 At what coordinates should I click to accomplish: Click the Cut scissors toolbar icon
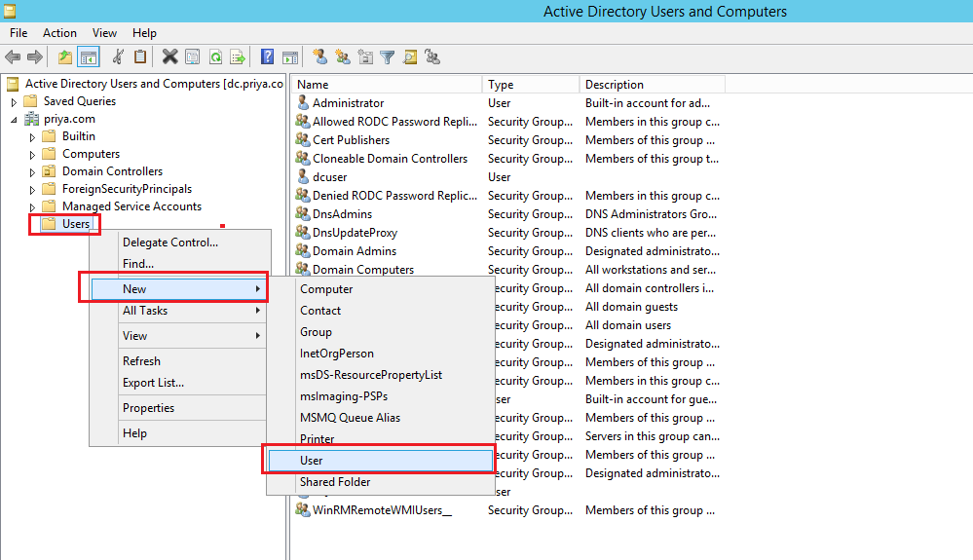point(118,57)
